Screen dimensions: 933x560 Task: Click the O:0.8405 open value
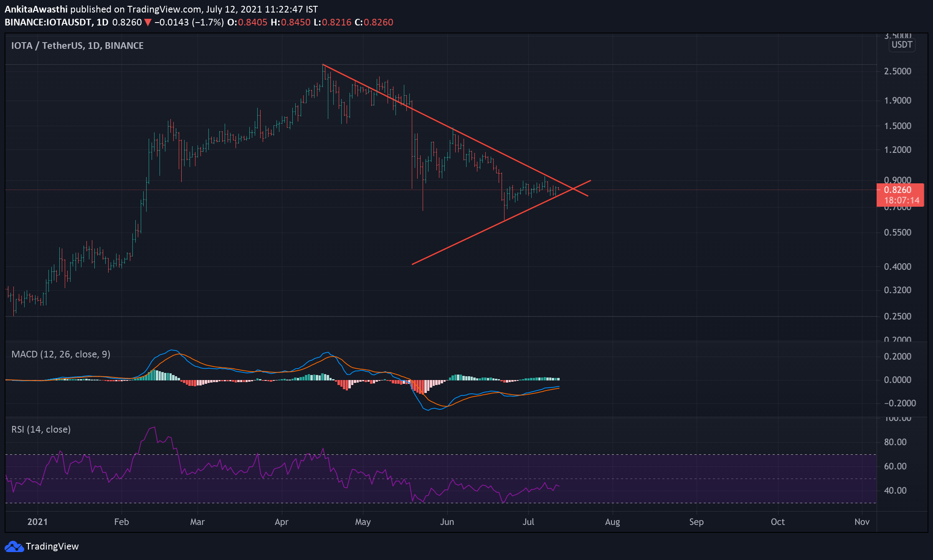pos(247,22)
